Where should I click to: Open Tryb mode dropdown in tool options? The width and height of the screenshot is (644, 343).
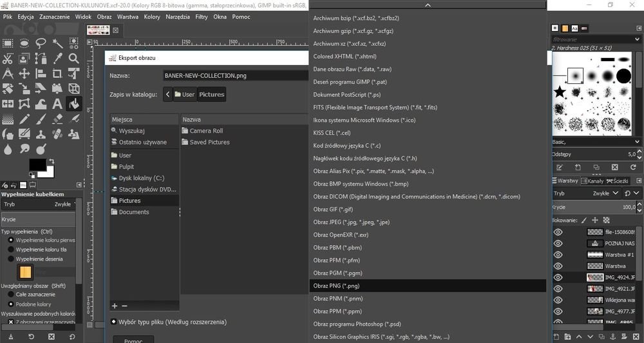38,204
